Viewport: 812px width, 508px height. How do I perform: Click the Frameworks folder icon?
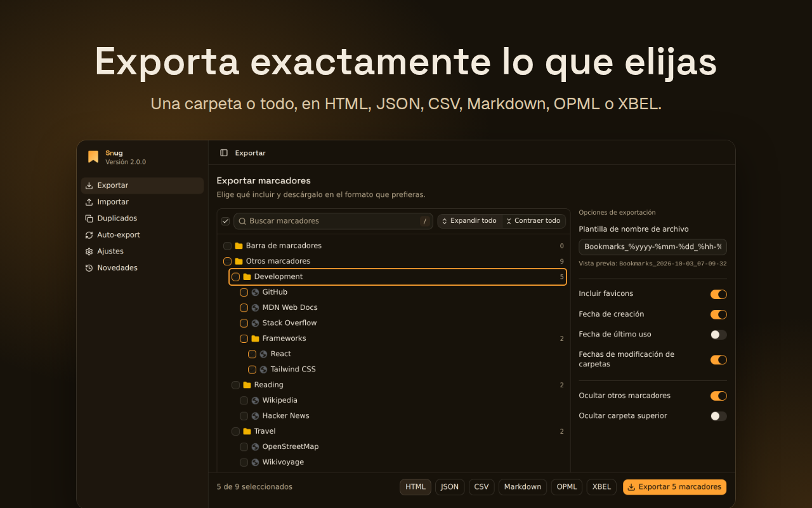click(256, 338)
